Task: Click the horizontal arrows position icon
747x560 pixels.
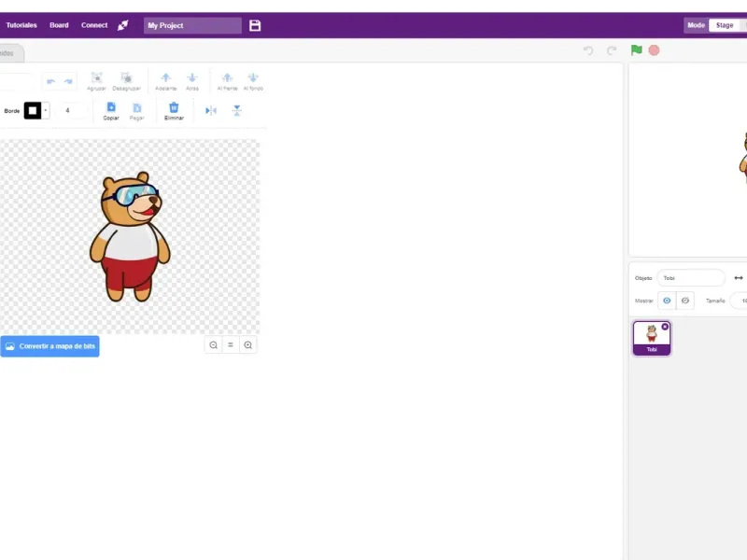Action: pos(739,277)
